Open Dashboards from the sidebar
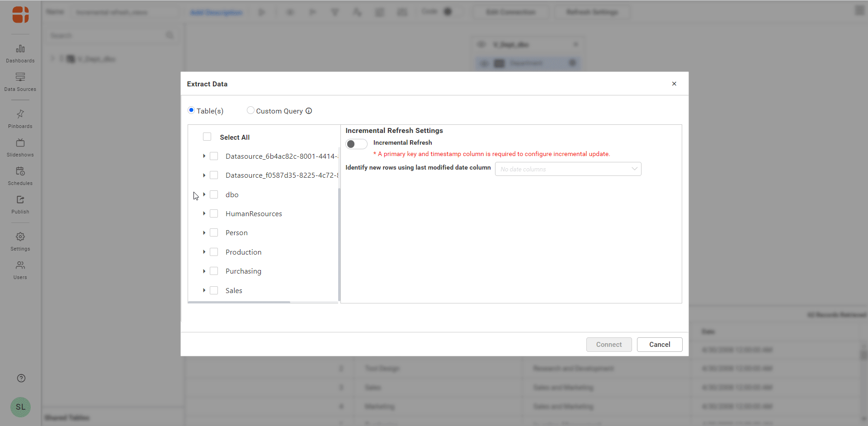The image size is (868, 426). pos(20,53)
